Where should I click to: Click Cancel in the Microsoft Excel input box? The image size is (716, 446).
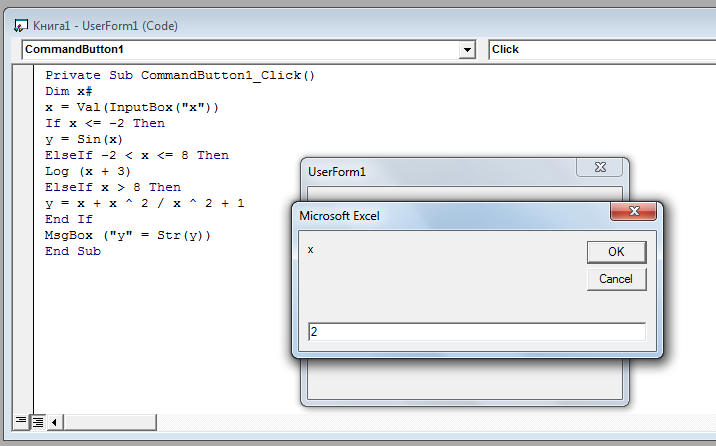pyautogui.click(x=616, y=279)
